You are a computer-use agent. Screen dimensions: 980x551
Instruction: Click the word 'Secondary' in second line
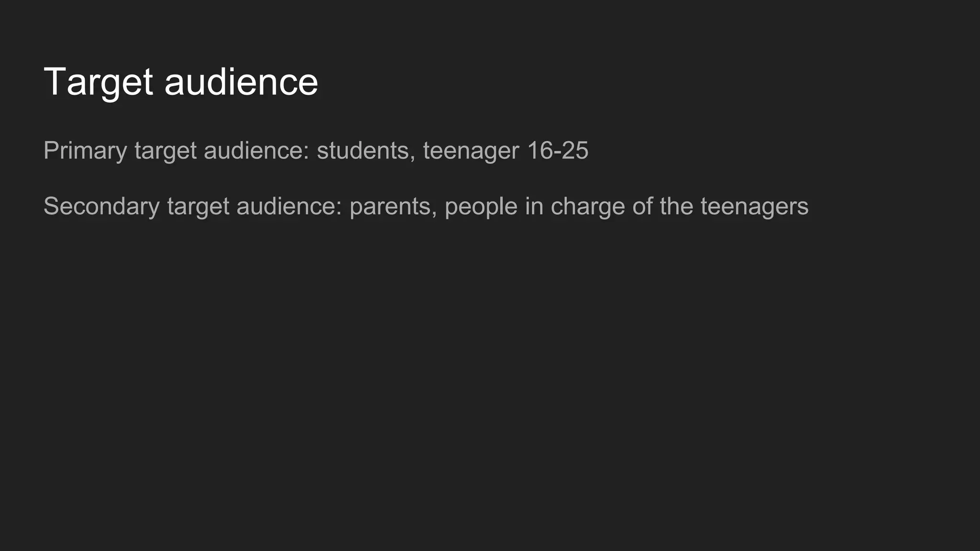(101, 207)
